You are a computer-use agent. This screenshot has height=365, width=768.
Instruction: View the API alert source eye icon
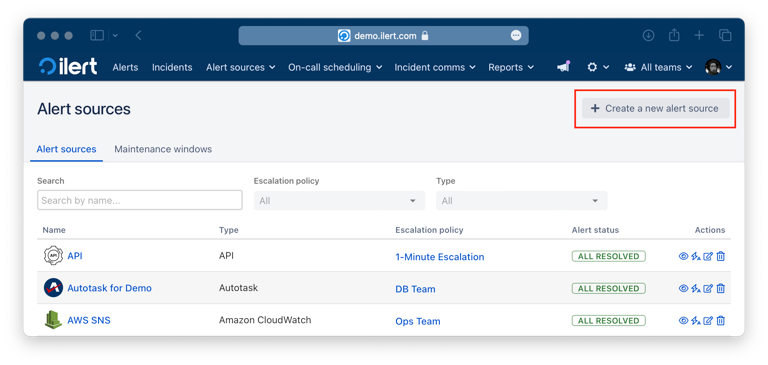click(x=683, y=256)
